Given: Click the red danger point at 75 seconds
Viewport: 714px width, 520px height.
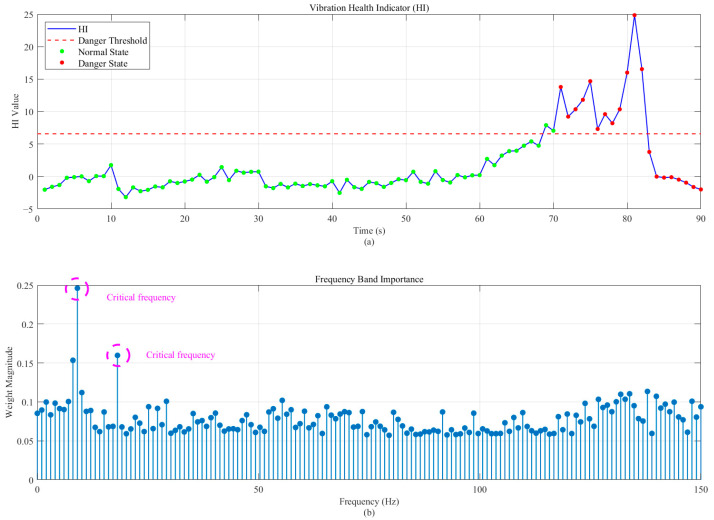Looking at the screenshot, I should tap(590, 82).
